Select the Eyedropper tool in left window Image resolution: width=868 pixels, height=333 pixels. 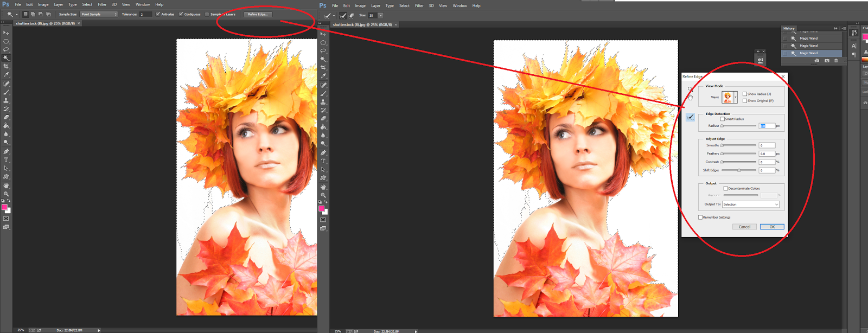click(6, 75)
